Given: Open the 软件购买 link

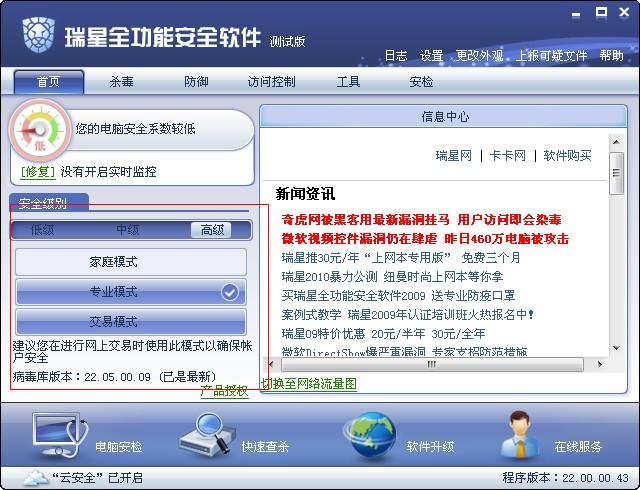Looking at the screenshot, I should point(567,156).
